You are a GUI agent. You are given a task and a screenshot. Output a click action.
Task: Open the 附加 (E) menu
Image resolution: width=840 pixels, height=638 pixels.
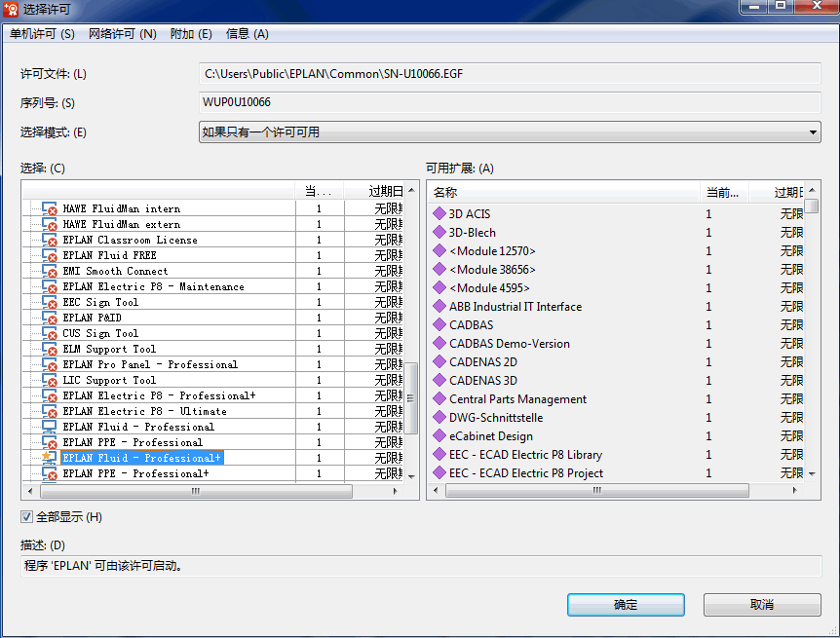click(191, 34)
